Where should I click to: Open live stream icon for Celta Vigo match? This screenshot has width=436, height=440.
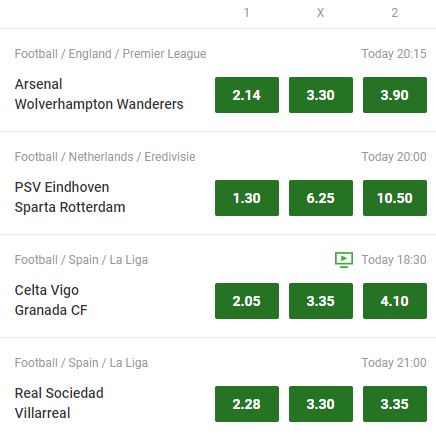point(344,260)
